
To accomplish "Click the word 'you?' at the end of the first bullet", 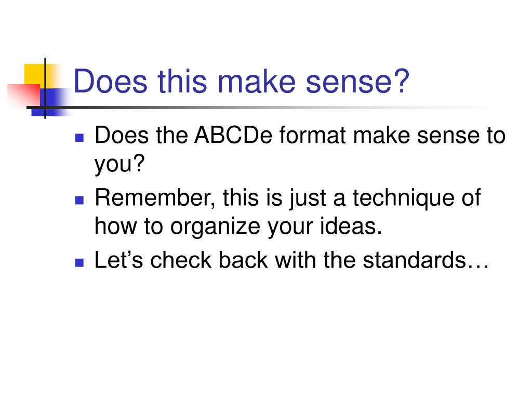I will click(x=120, y=164).
